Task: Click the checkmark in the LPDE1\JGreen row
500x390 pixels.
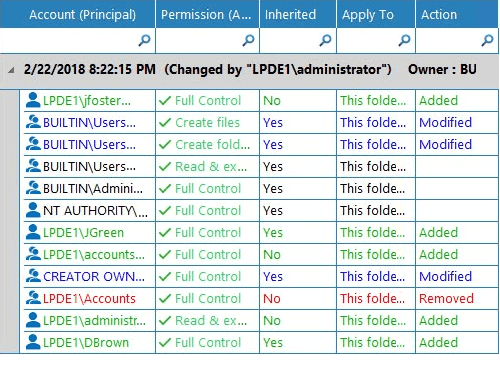Action: pos(165,232)
